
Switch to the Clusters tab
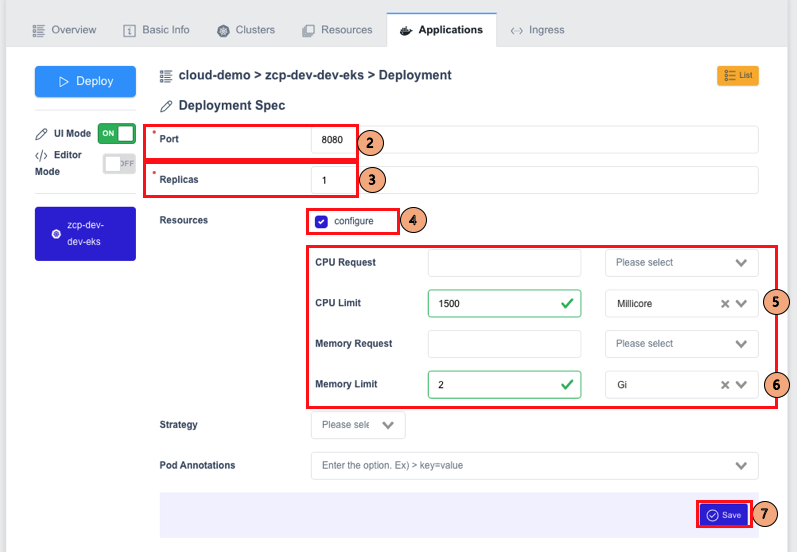coord(246,30)
